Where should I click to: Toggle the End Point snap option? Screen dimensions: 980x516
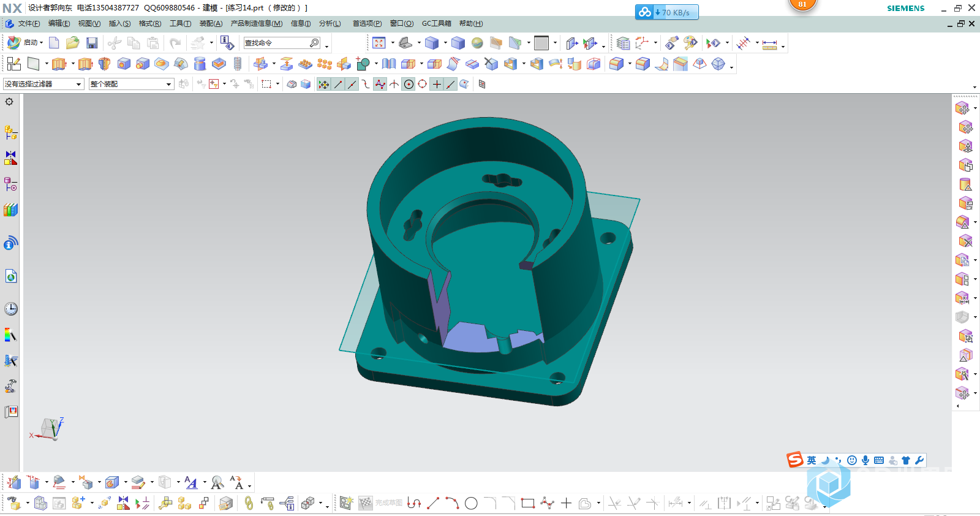pos(338,84)
